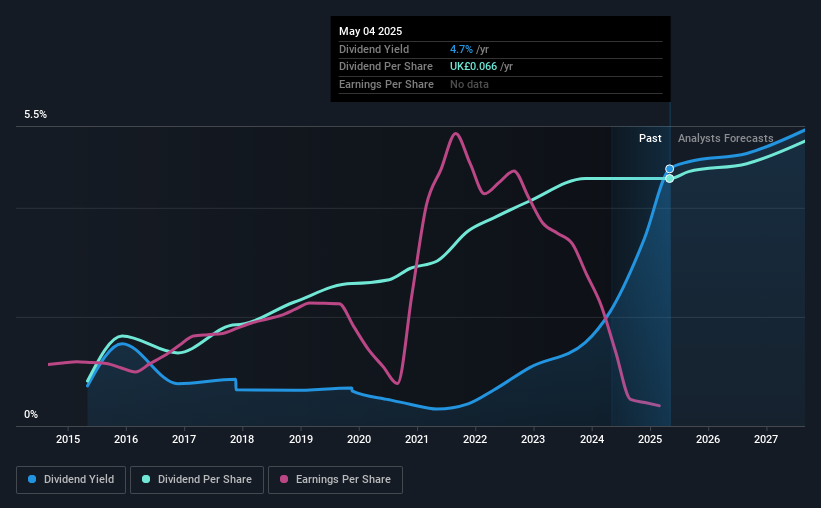
Task: Click the 2024 x-axis year label
Action: [x=592, y=439]
